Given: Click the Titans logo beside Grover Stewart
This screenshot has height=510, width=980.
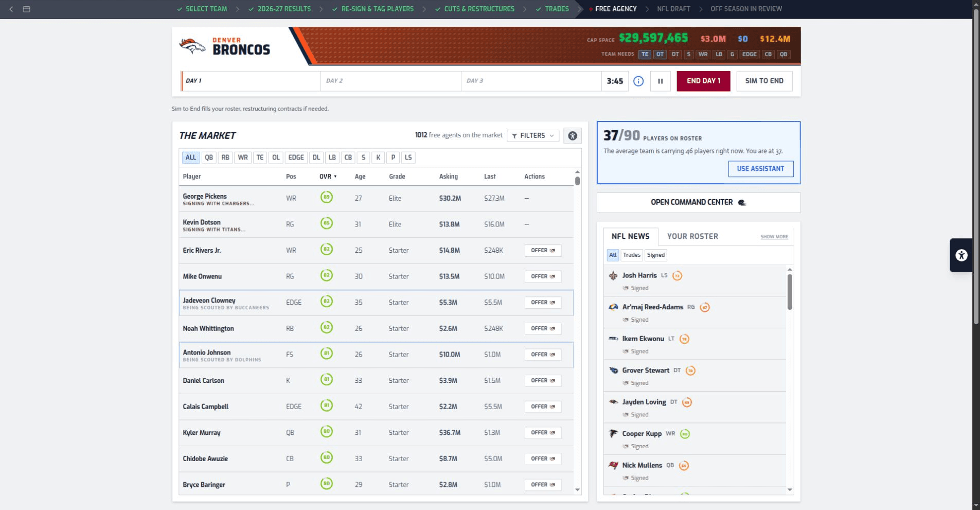Looking at the screenshot, I should coord(613,371).
